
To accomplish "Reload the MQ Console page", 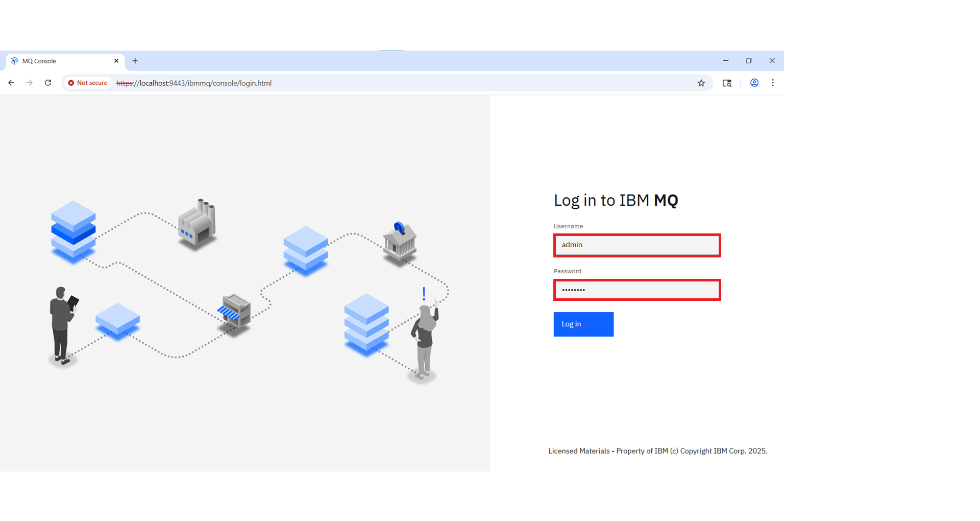I will click(48, 83).
